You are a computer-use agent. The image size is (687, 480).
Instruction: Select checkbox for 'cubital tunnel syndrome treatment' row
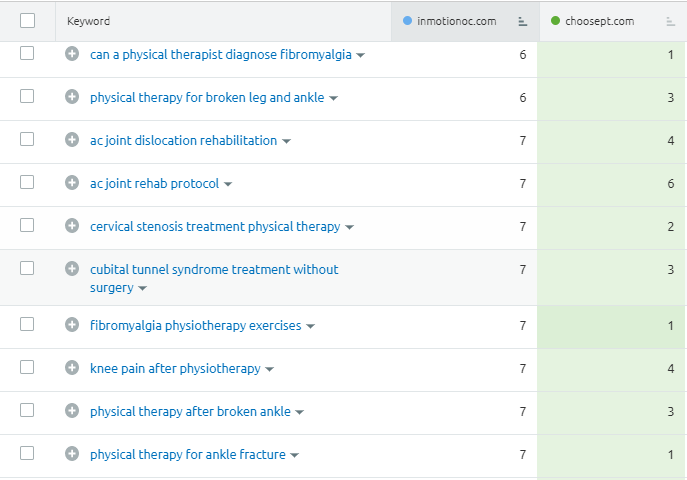pos(27,268)
